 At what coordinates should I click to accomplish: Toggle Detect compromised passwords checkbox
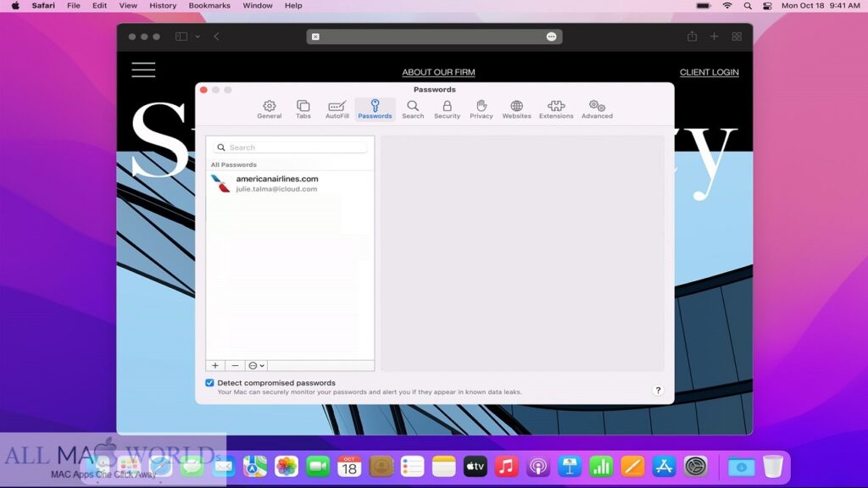(210, 383)
